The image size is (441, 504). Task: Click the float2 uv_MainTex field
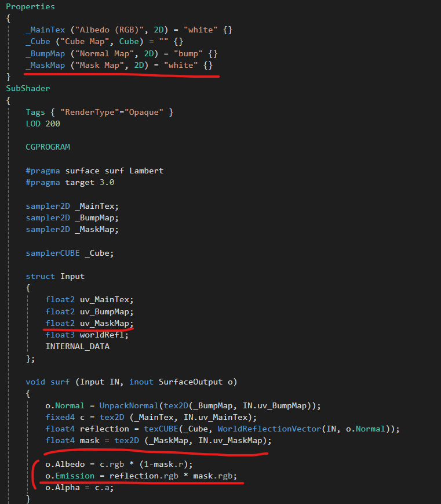pos(90,300)
